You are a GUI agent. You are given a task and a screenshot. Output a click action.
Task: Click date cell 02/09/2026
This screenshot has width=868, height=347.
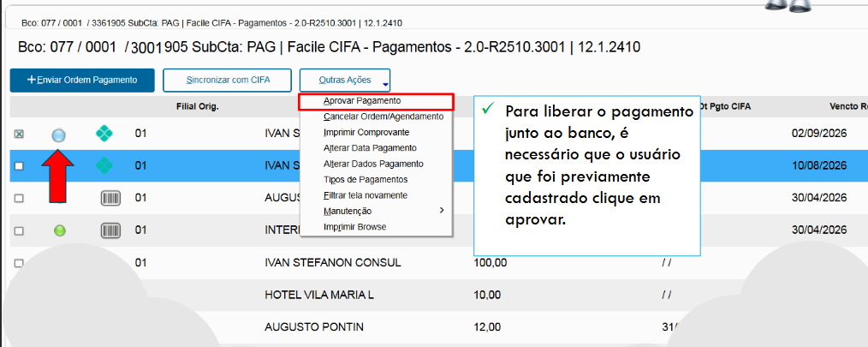pos(819,134)
